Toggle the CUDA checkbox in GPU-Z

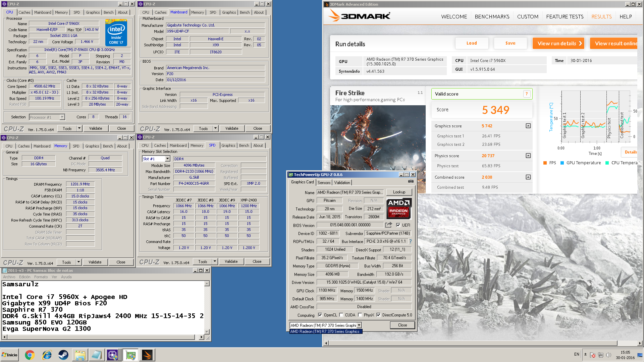341,315
